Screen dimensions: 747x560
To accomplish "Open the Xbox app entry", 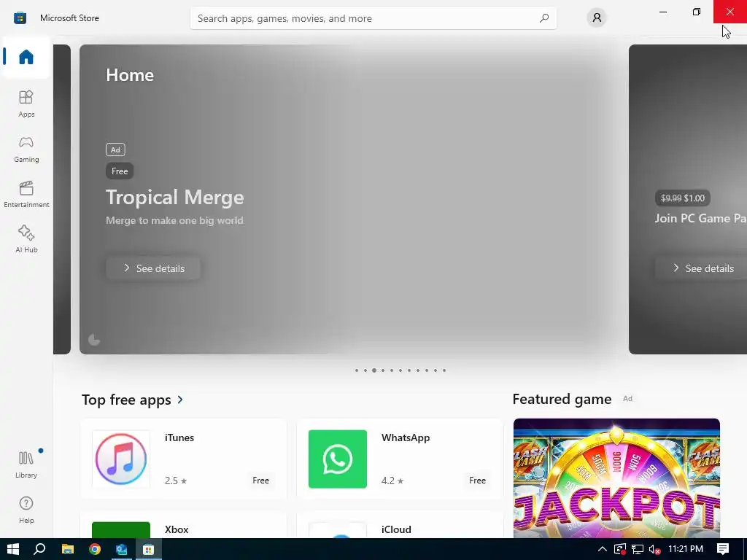I will click(183, 525).
